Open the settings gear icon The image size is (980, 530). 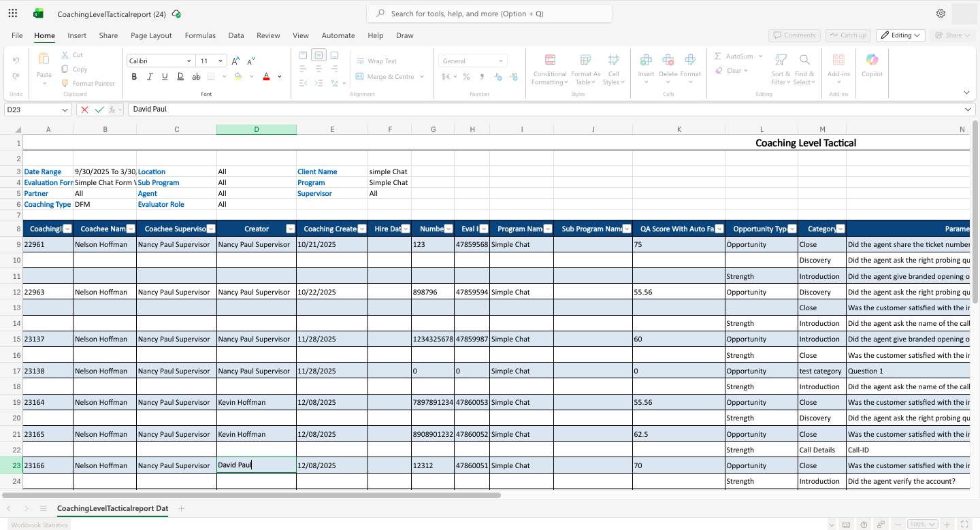point(941,14)
